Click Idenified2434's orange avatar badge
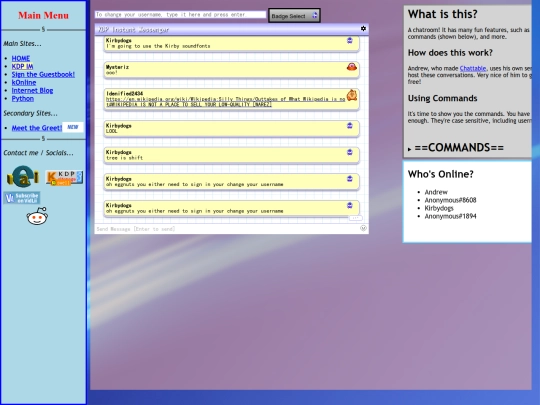The width and height of the screenshot is (540, 405). (x=352, y=95)
